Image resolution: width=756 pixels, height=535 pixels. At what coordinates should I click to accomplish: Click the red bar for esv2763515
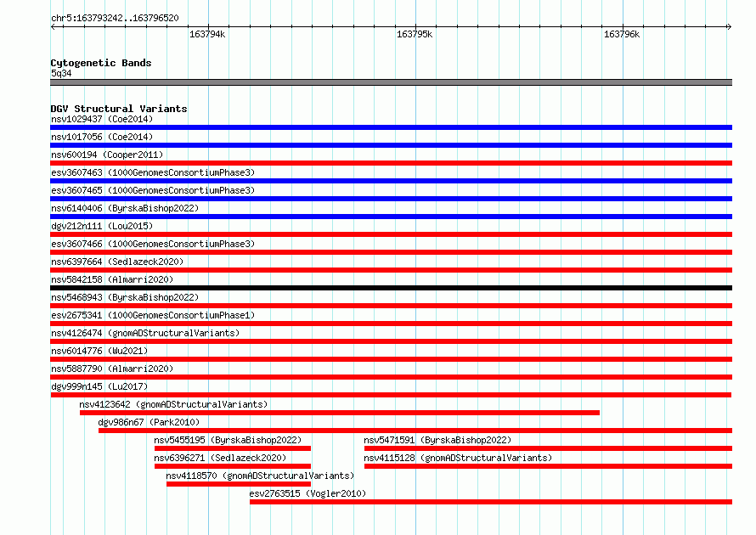pyautogui.click(x=491, y=502)
